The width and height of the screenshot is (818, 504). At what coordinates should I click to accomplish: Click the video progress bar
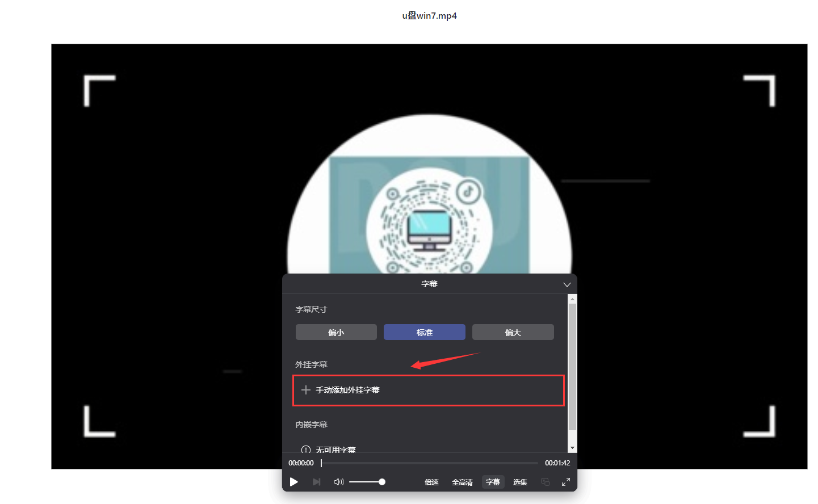[429, 463]
